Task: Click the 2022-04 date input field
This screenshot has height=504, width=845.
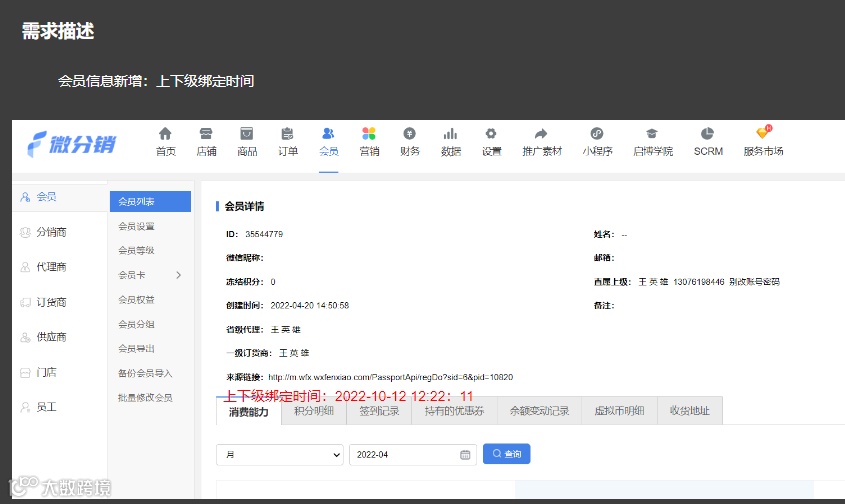Action: (413, 455)
